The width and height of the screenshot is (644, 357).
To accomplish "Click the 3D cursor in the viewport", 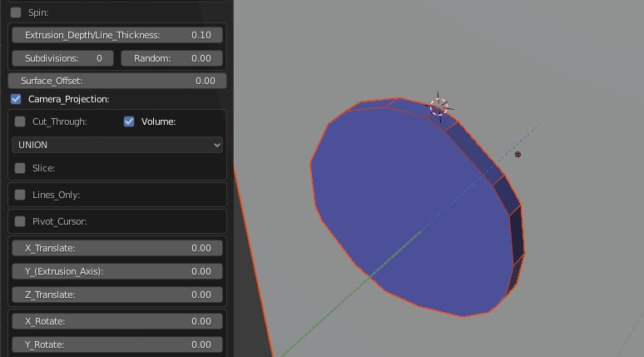I will [x=439, y=107].
